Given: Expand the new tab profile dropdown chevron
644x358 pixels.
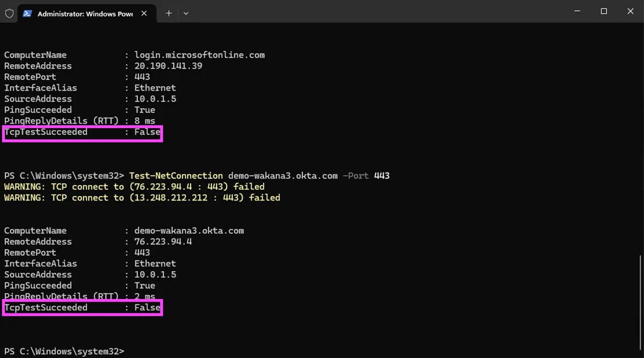Looking at the screenshot, I should pyautogui.click(x=186, y=13).
